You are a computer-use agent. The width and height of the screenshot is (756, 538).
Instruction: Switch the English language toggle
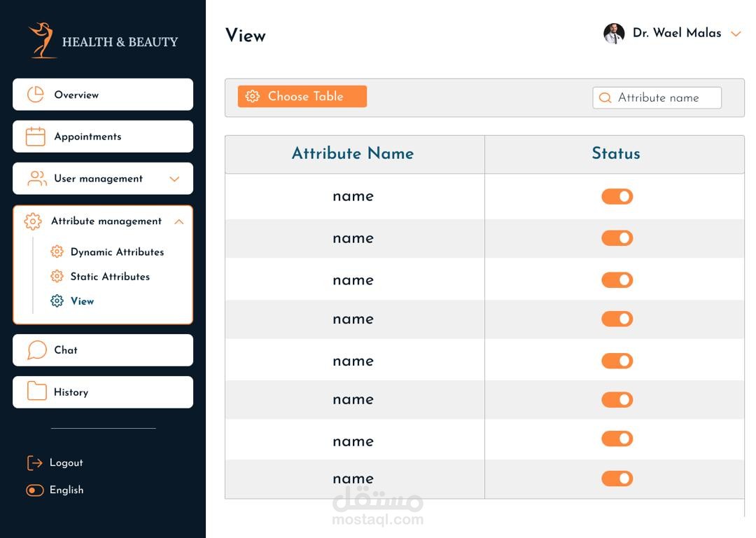35,490
